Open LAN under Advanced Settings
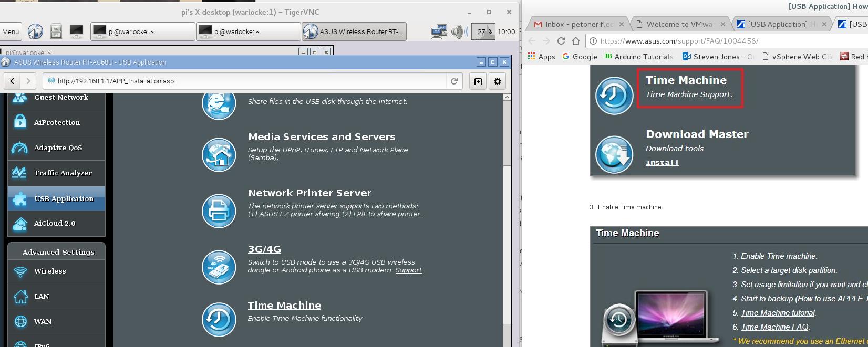The height and width of the screenshot is (347, 868). (56, 297)
